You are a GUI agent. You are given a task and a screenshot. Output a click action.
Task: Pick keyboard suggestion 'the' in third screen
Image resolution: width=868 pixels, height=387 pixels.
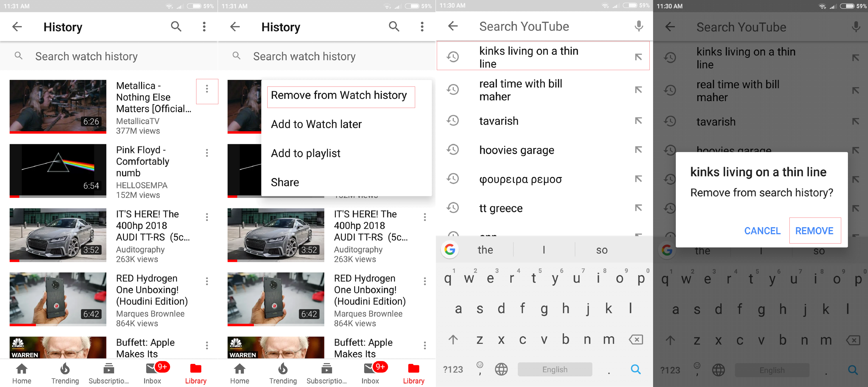485,250
